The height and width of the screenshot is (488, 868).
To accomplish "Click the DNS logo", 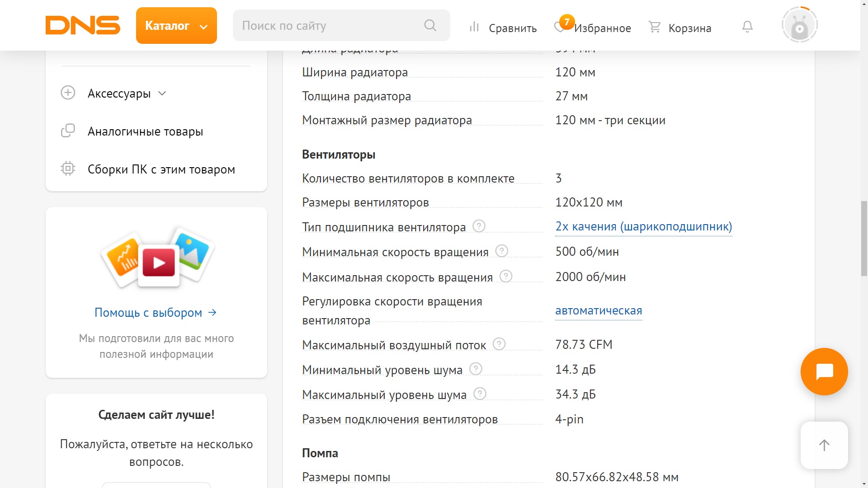I will [83, 25].
